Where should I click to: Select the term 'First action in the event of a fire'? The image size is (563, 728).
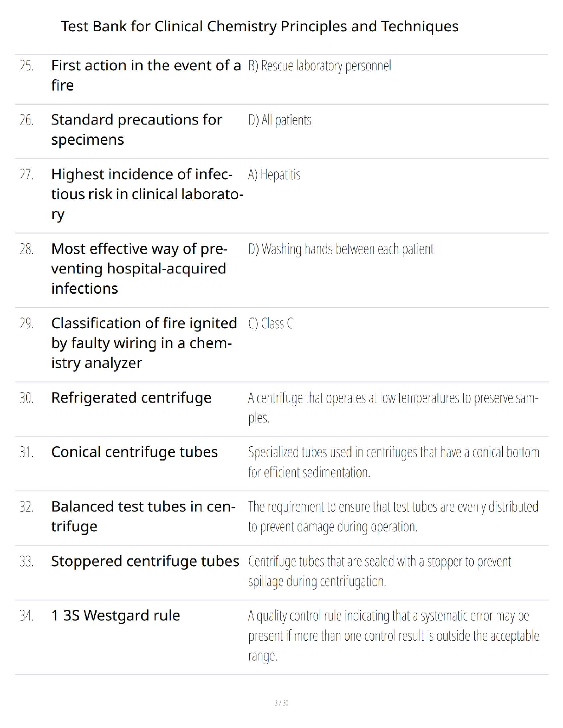pyautogui.click(x=146, y=75)
